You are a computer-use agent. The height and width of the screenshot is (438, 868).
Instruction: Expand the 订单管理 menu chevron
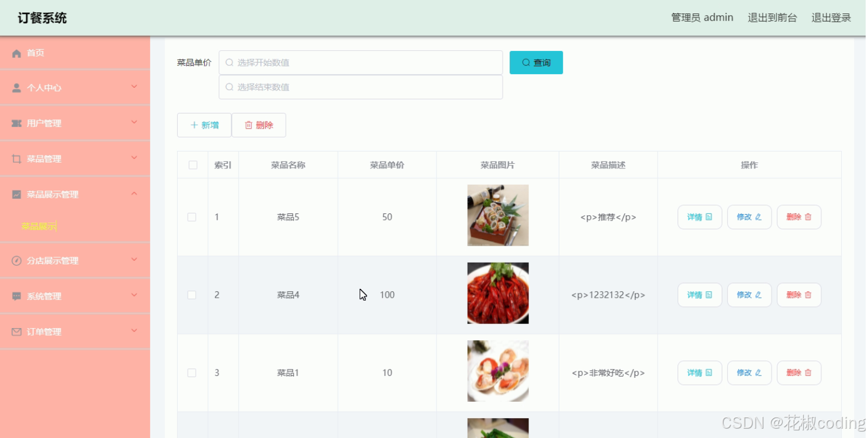(x=135, y=331)
